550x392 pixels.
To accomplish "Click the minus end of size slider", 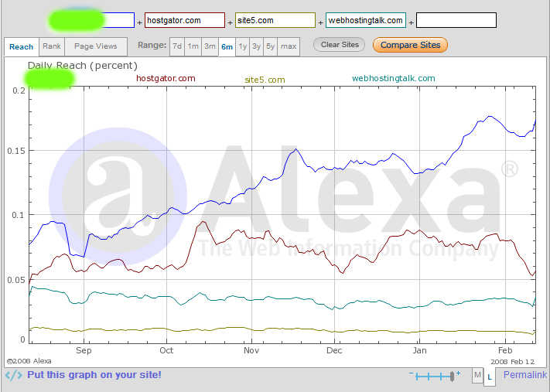I will click(411, 373).
